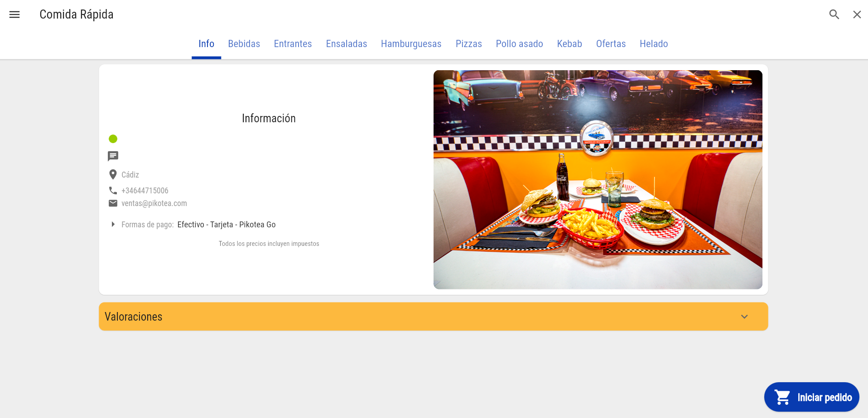Click the ventas@pikotea.com email address
The width and height of the screenshot is (868, 418).
pyautogui.click(x=154, y=203)
